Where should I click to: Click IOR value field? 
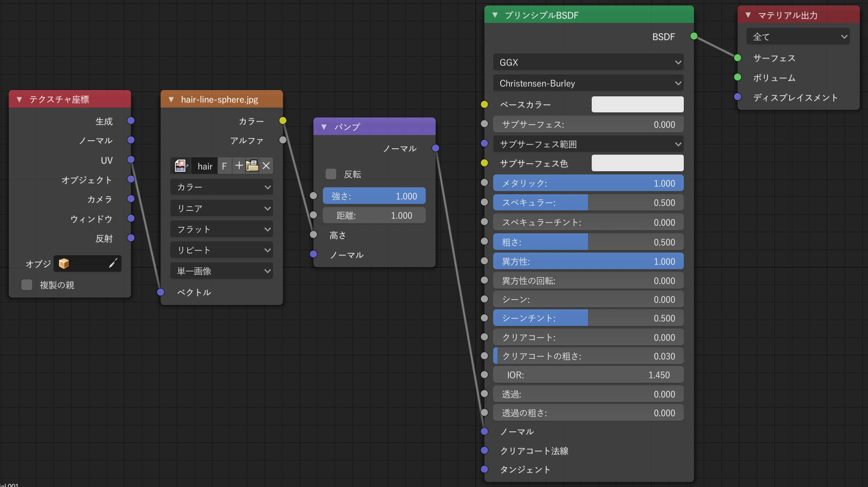pyautogui.click(x=588, y=375)
